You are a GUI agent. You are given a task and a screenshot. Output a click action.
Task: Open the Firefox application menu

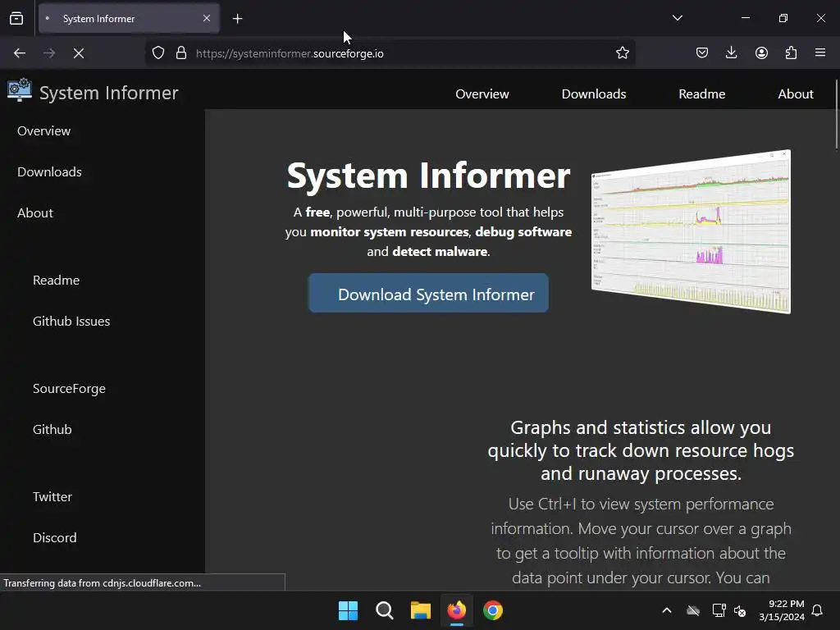820,52
